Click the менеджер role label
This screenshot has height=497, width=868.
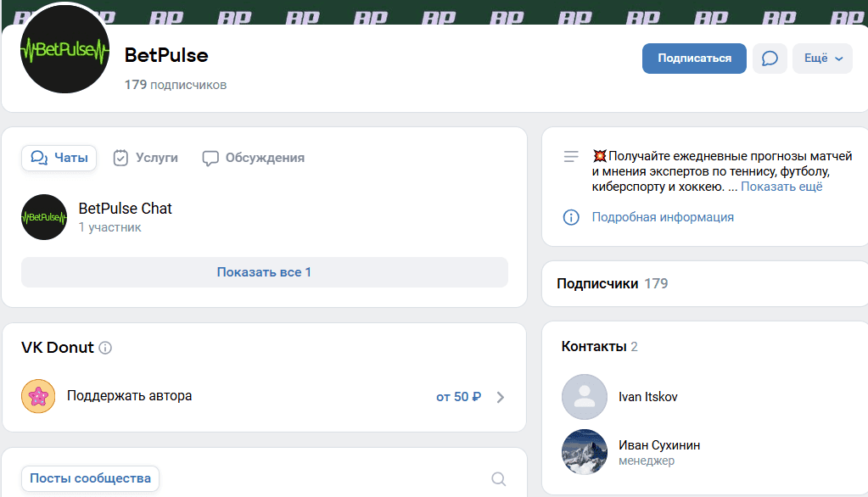[x=647, y=461]
